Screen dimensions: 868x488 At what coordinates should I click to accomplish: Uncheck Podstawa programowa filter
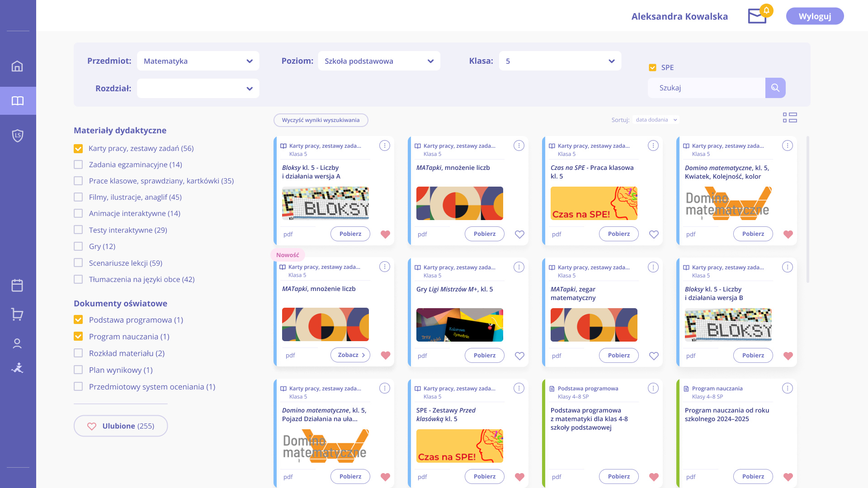pyautogui.click(x=78, y=320)
